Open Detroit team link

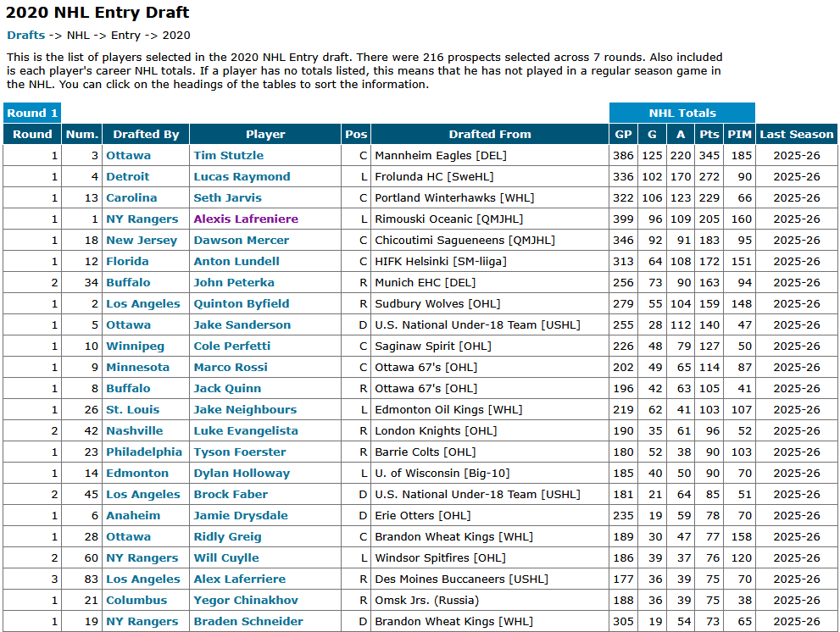pos(127,177)
